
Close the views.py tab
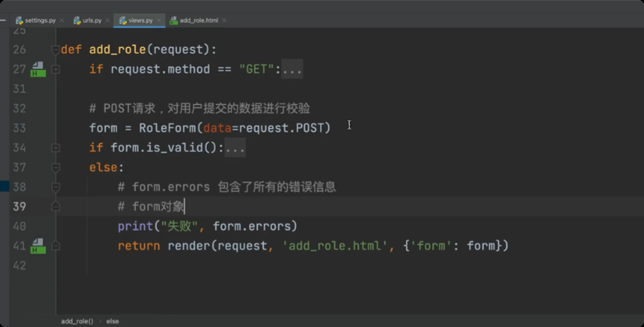point(158,20)
